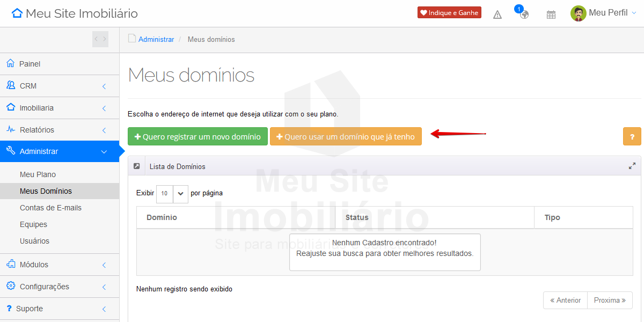Screen dimensions: 644x322
Task: Open the globe notifications icon
Action: pos(524,14)
